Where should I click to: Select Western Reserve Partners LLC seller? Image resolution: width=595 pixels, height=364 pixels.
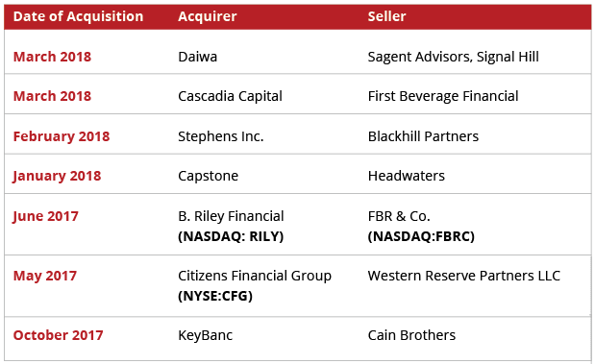tap(463, 276)
